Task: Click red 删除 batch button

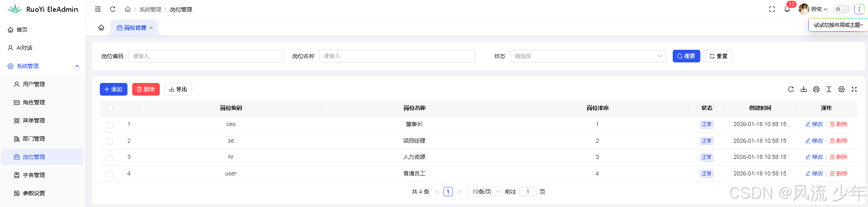Action: pos(146,89)
